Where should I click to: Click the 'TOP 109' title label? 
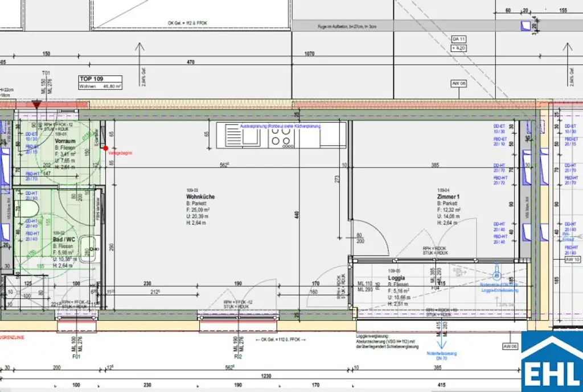coord(91,79)
